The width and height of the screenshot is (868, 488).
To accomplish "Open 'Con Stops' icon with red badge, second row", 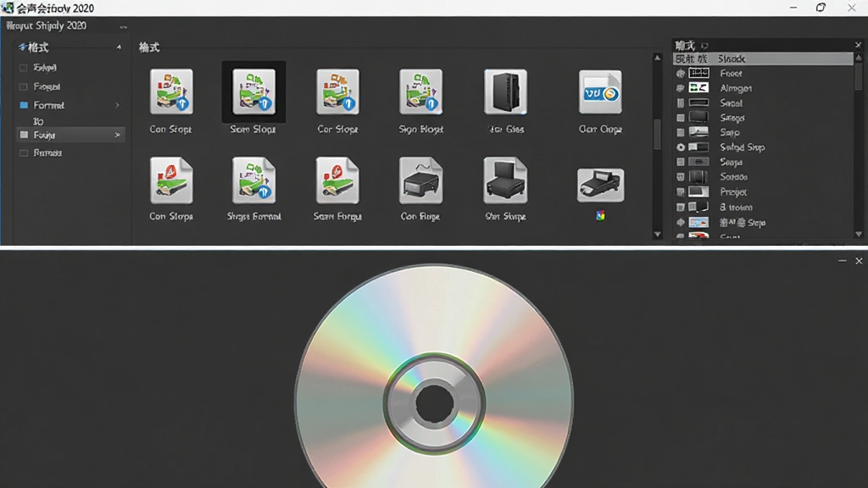I will point(171,180).
